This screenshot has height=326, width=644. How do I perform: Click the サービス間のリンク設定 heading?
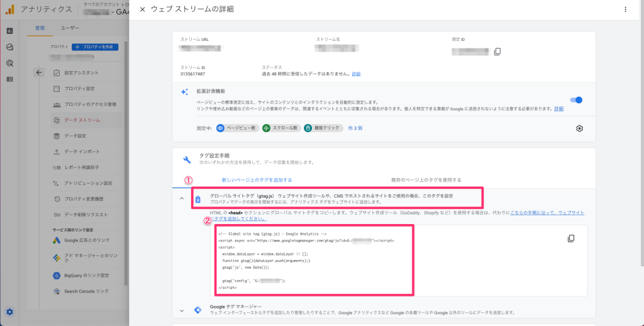(73, 230)
